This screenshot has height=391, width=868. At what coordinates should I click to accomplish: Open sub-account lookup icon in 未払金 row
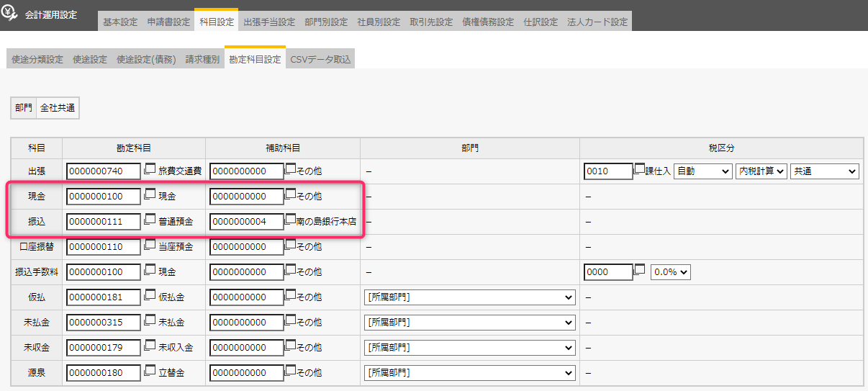(291, 322)
